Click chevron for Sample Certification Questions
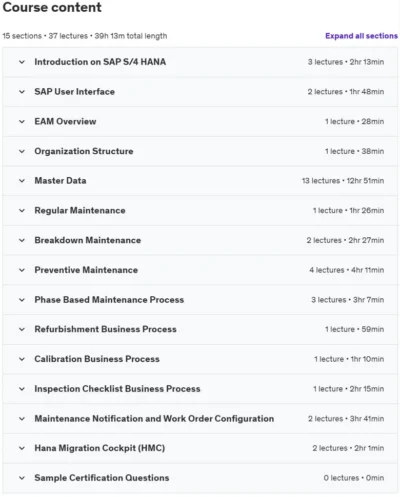Image resolution: width=400 pixels, height=497 pixels. coord(22,478)
